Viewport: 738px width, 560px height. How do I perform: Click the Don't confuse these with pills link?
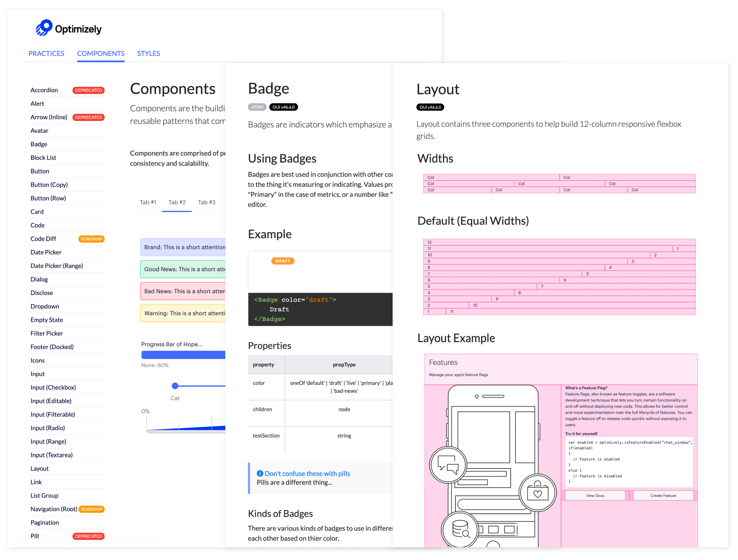coord(307,474)
